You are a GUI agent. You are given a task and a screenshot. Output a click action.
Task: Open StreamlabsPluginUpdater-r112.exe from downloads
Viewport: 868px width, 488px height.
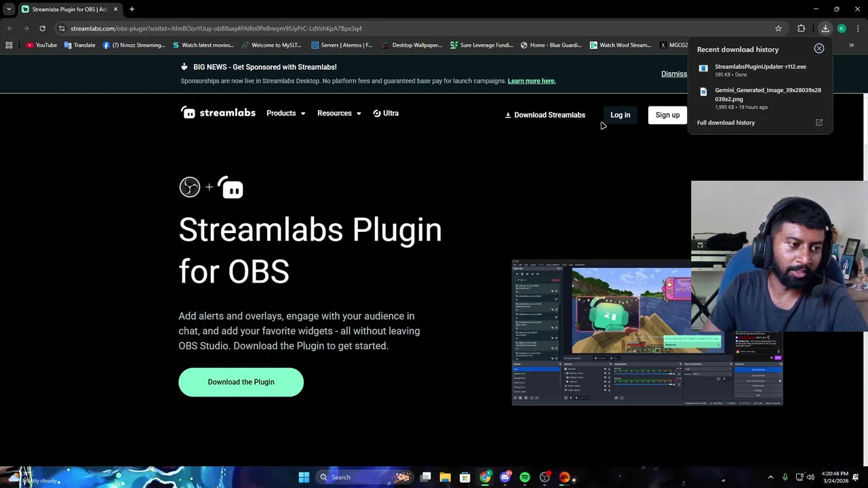pyautogui.click(x=760, y=70)
